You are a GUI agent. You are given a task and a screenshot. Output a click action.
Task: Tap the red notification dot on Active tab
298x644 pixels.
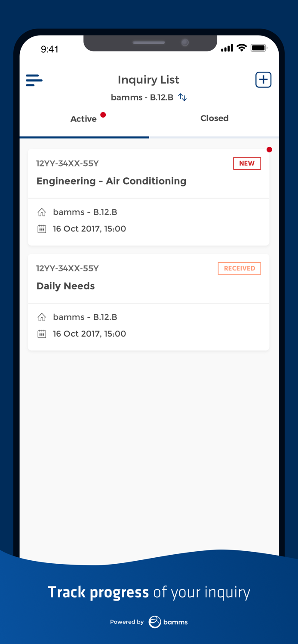pos(103,115)
